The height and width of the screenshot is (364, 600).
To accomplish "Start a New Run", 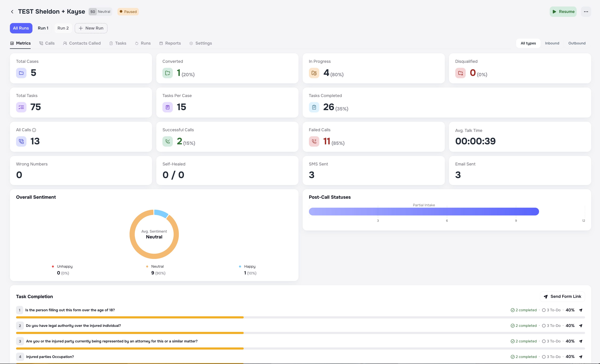I will point(91,28).
